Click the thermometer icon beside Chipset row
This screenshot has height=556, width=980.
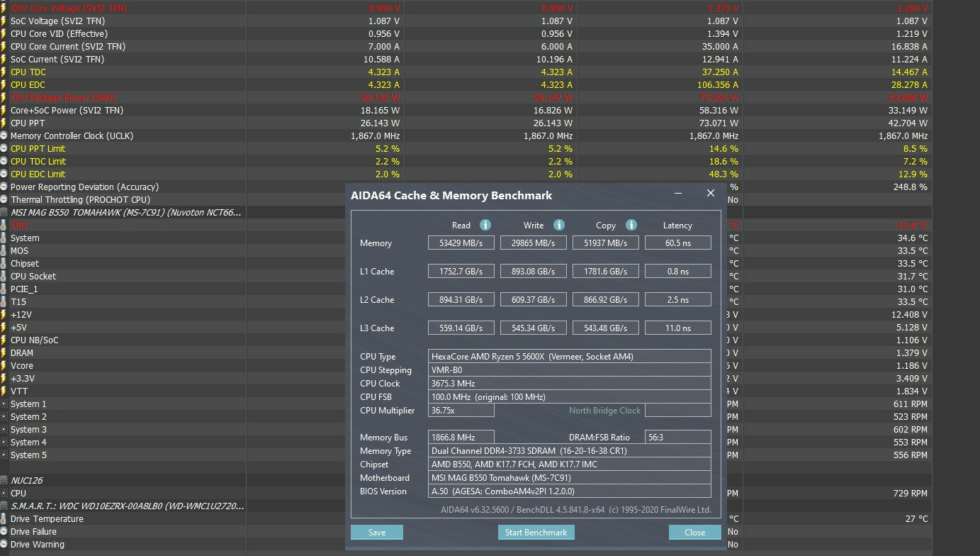tap(4, 264)
